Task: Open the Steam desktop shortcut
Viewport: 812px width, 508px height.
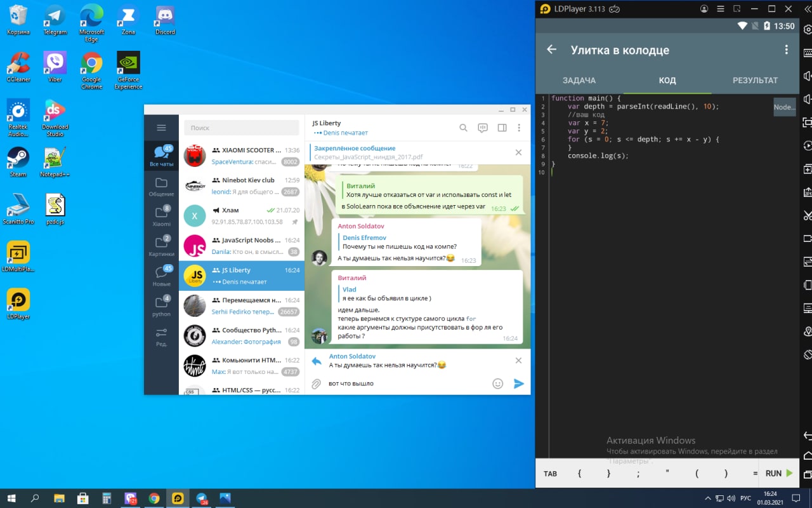Action: (18, 163)
